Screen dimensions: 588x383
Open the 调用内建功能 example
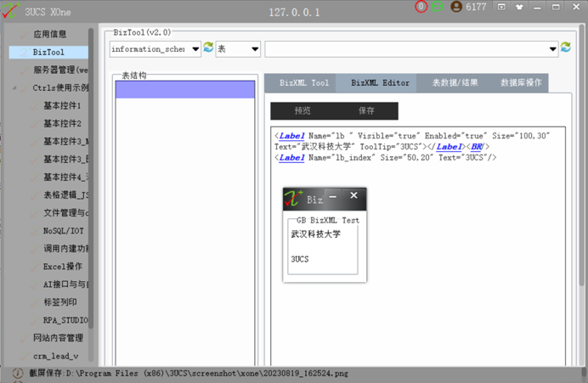[x=66, y=249]
